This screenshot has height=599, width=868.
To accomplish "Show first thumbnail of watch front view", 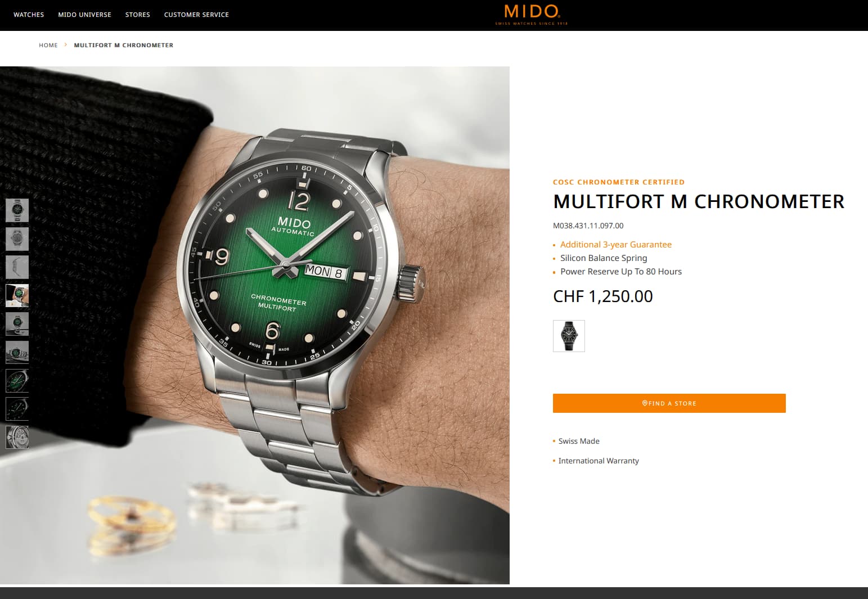I will [x=17, y=210].
